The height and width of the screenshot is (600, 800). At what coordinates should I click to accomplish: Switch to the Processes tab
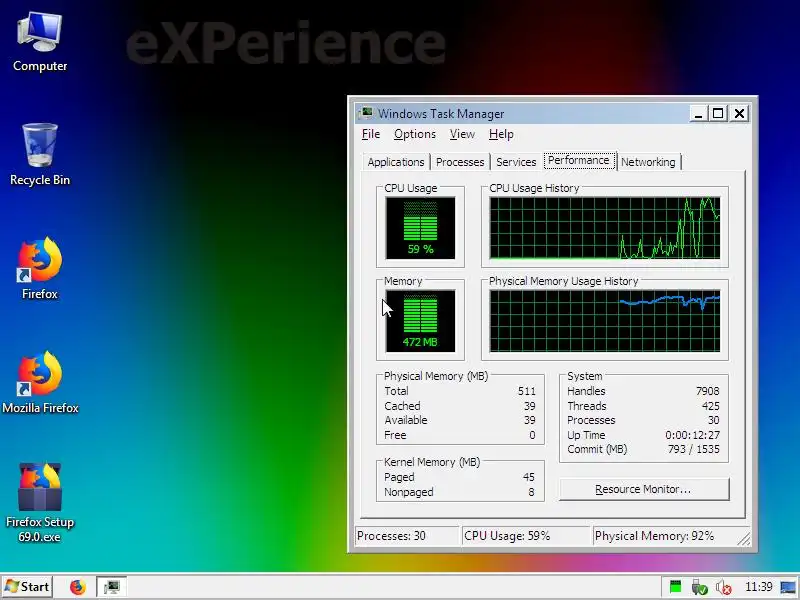(x=460, y=162)
